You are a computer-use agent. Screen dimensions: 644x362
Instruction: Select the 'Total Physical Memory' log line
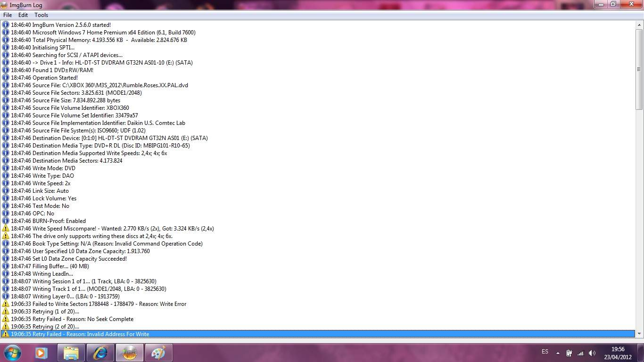pos(318,40)
